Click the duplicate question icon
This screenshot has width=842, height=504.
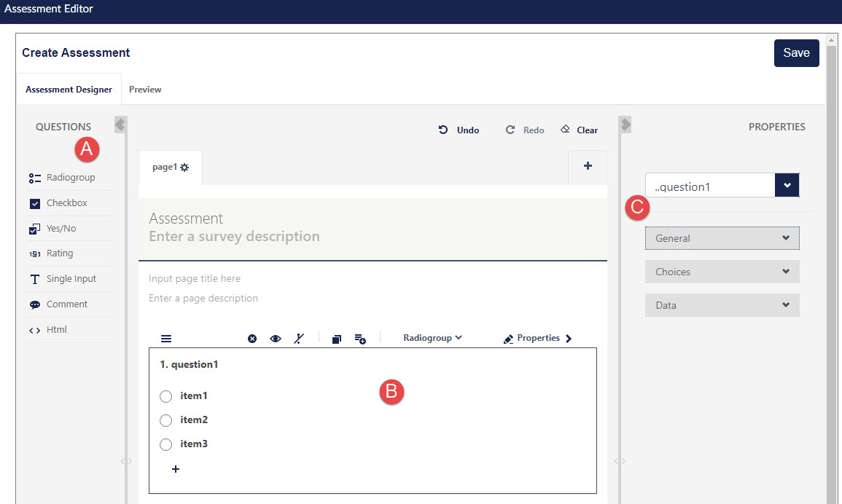coord(337,339)
